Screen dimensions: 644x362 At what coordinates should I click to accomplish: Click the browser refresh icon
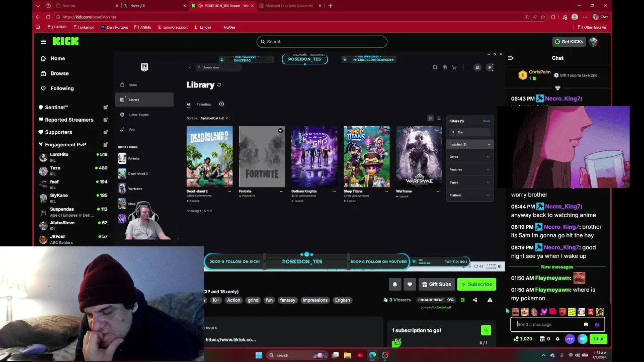(48, 17)
